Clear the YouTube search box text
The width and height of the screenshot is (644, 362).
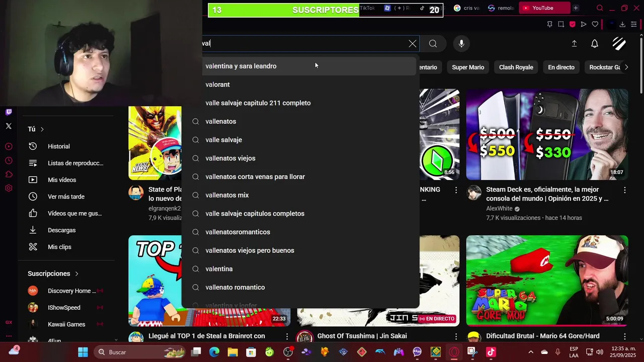tap(413, 44)
